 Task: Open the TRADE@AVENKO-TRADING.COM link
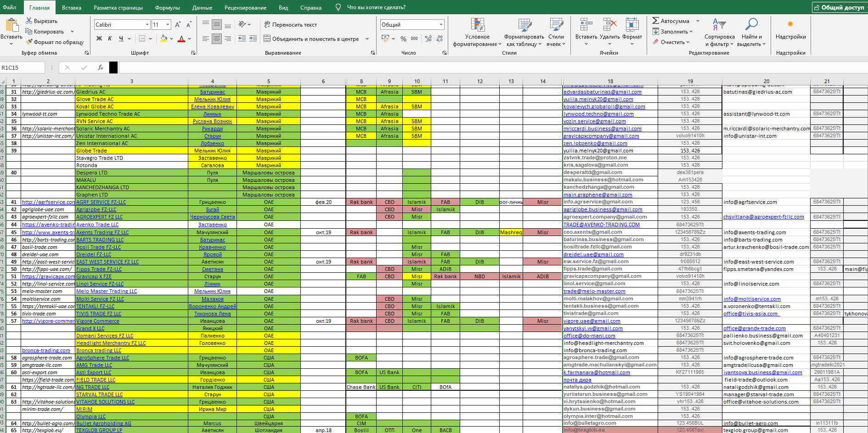(602, 225)
